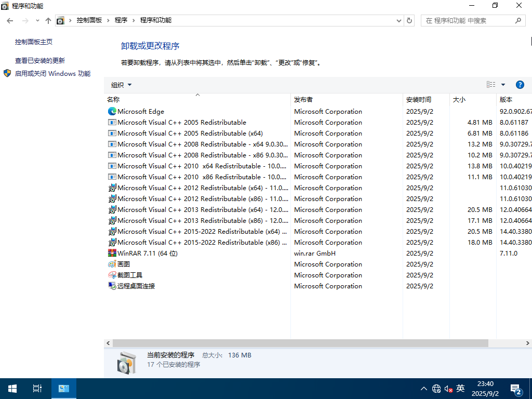Sort the list by 名称 column header
The width and height of the screenshot is (532, 399).
[x=113, y=99]
